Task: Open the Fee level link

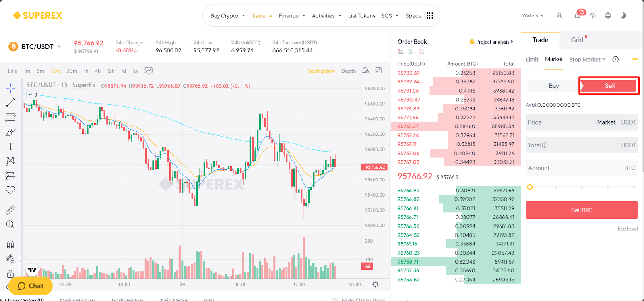Action: click(627, 229)
